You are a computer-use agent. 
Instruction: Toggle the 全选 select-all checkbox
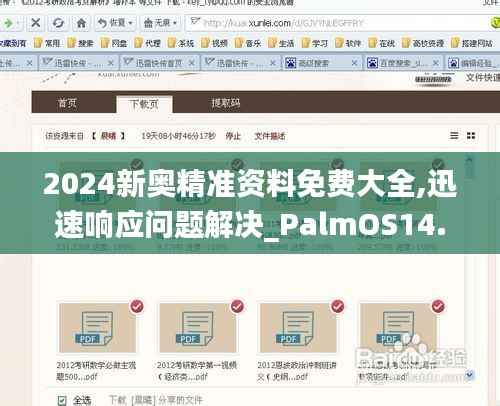[x=62, y=400]
